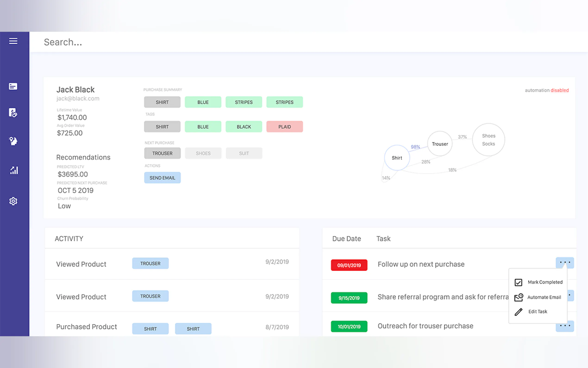
Task: Check the Mark Completed checkbox
Action: click(518, 282)
